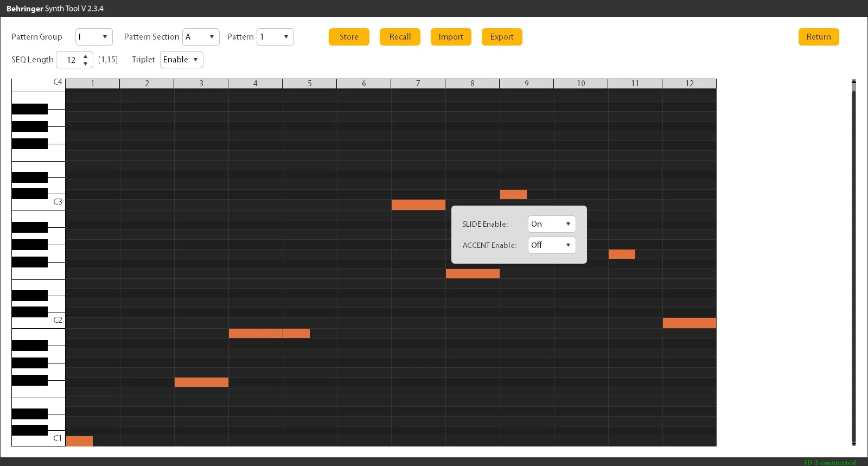Click the Recall button
This screenshot has width=868, height=466.
coord(400,37)
